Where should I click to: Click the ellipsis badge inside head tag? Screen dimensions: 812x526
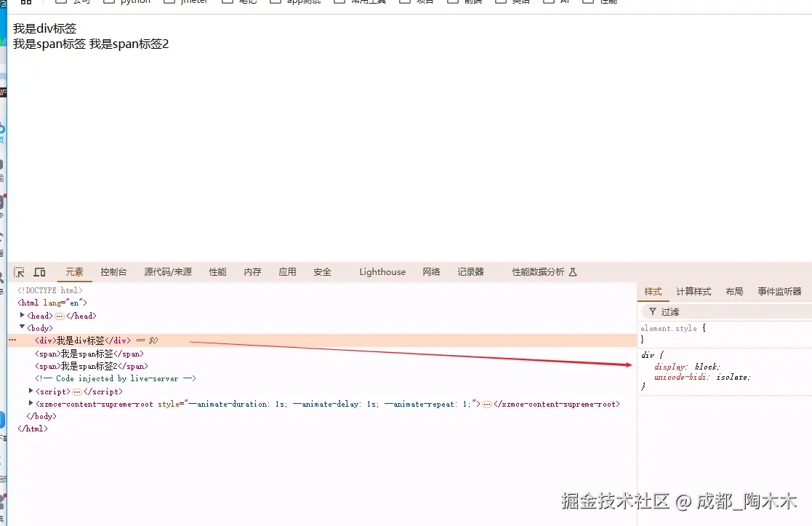(x=60, y=316)
